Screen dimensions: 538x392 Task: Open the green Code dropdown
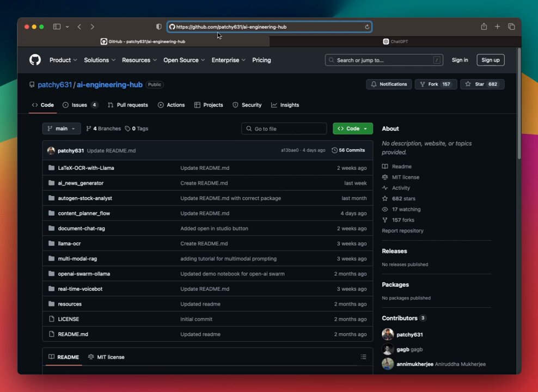353,128
